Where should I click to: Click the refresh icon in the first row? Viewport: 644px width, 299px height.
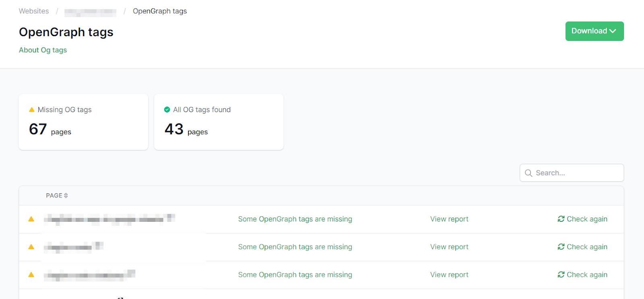[x=561, y=219]
